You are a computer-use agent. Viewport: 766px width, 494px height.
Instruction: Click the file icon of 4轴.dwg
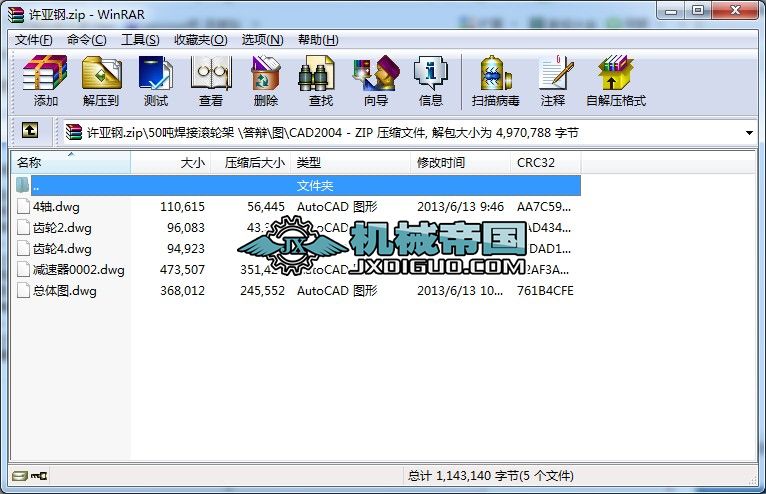pos(23,206)
